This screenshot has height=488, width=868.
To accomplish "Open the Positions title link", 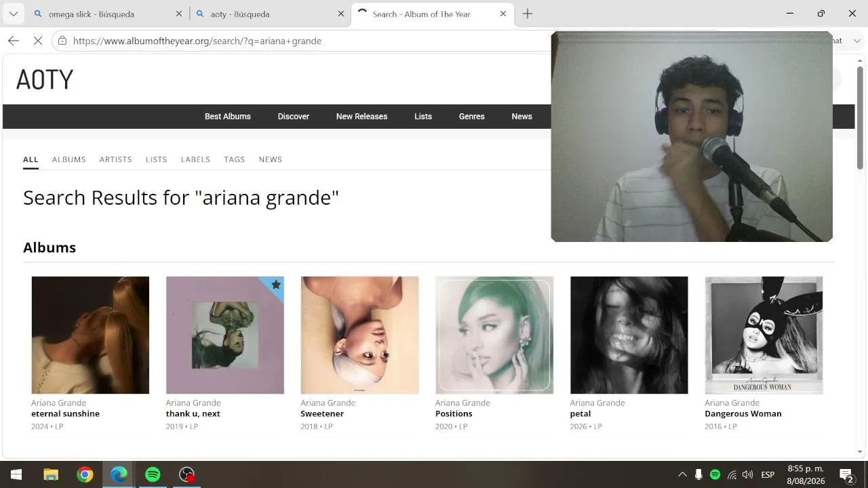I will click(x=454, y=413).
